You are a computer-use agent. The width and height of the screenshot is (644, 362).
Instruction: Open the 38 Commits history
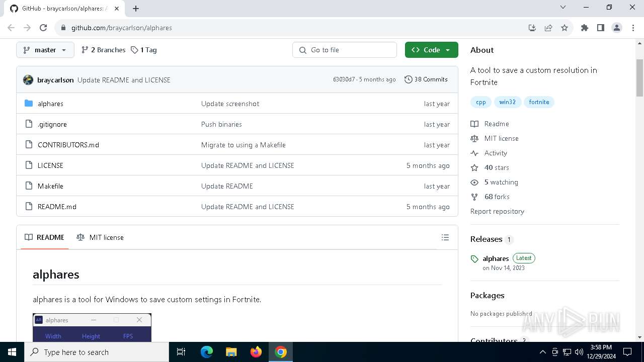(426, 79)
